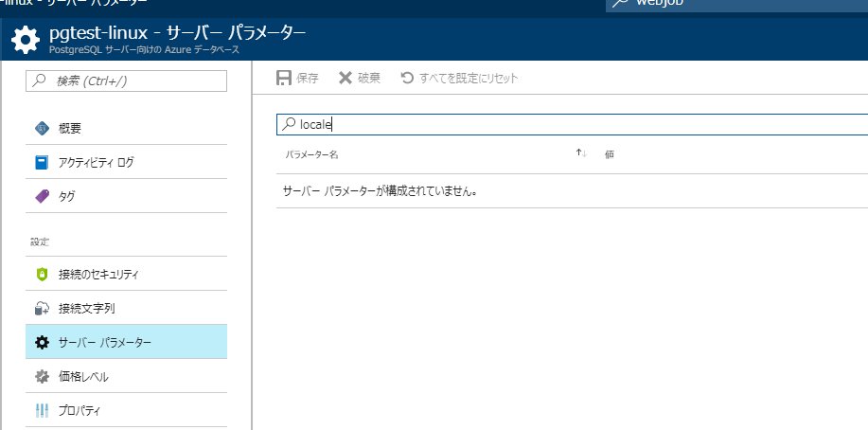This screenshot has height=430, width=868.
Task: Click Reset all to default (すべてを既定にリセット)
Action: coord(459,78)
